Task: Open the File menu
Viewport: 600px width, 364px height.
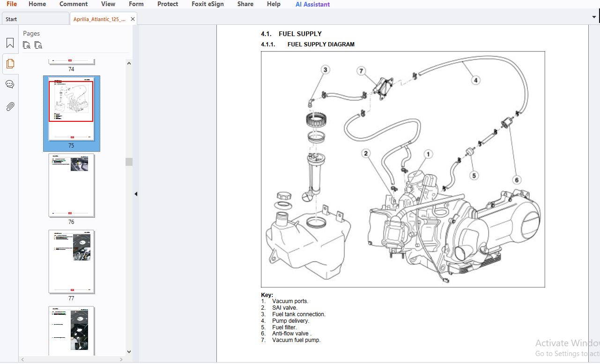Action: (x=12, y=4)
